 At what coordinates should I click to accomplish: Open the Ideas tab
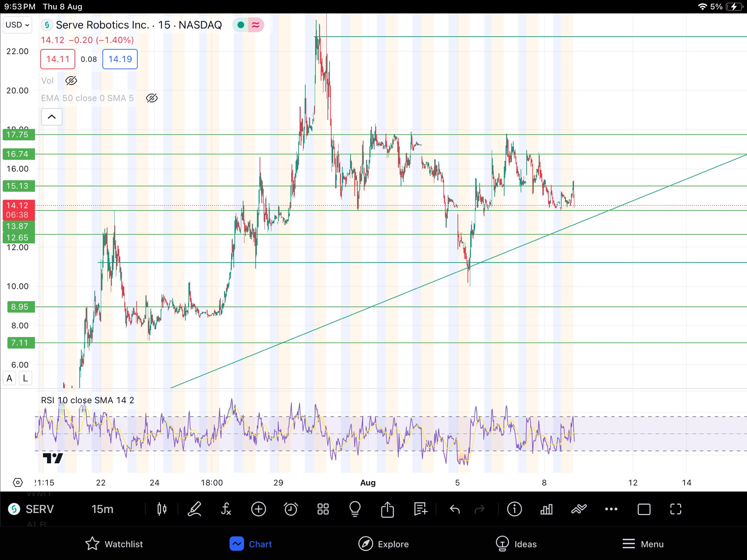pos(516,544)
